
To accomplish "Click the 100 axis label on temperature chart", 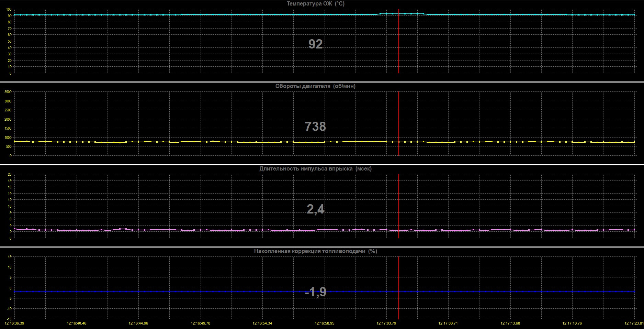I will click(x=9, y=9).
